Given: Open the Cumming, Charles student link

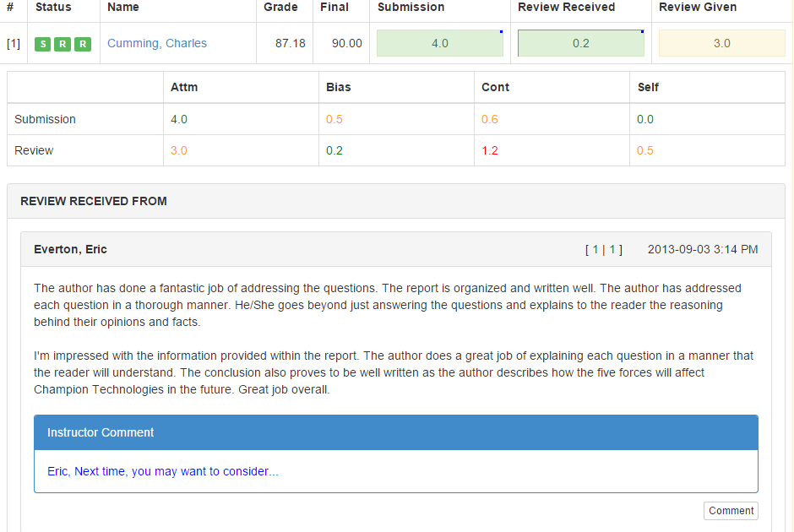Looking at the screenshot, I should click(x=157, y=43).
